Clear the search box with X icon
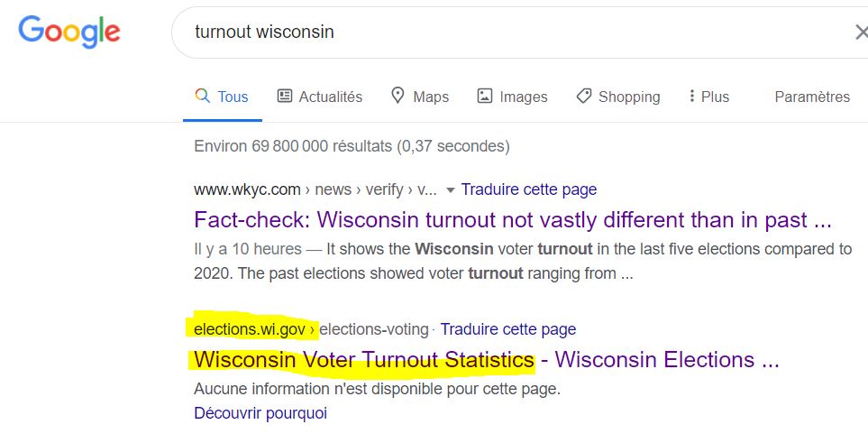Image resolution: width=868 pixels, height=443 pixels. pos(862,32)
